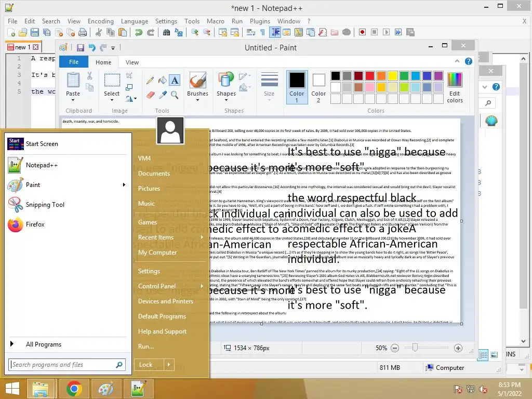Click the Paint zoom slider handle
This screenshot has height=399, width=532.
point(415,348)
